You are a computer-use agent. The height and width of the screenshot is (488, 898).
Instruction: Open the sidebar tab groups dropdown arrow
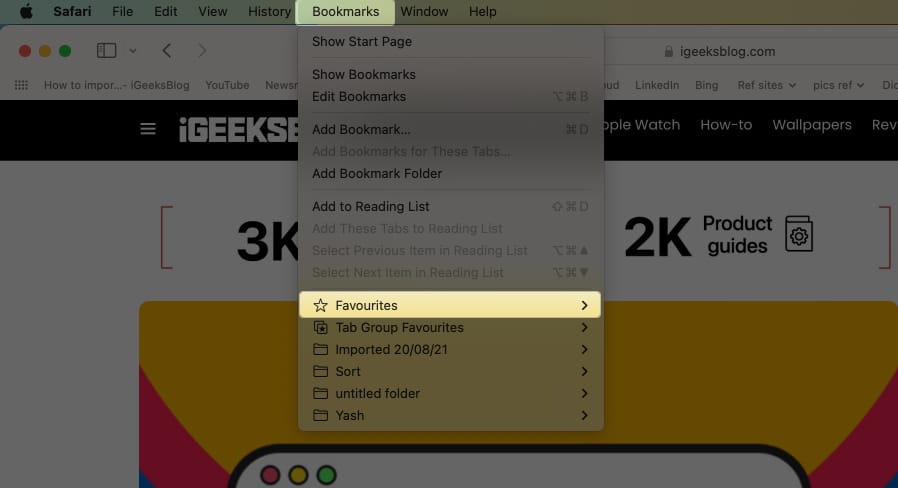(x=133, y=51)
